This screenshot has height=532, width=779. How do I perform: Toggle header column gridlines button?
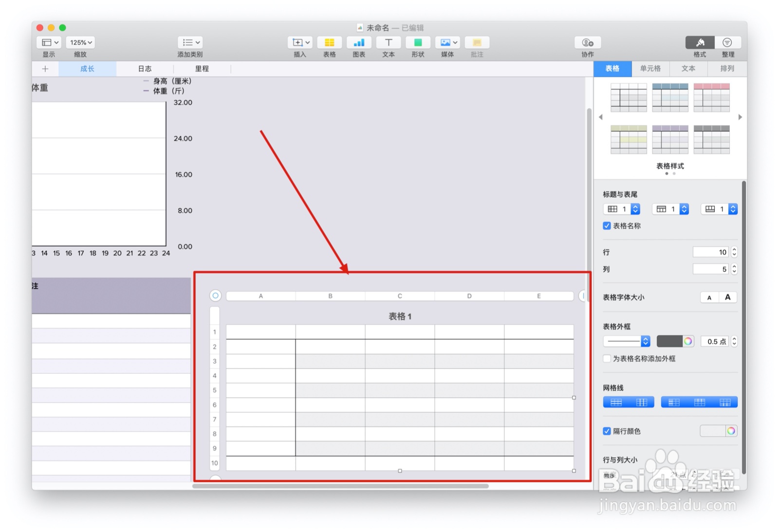(674, 403)
